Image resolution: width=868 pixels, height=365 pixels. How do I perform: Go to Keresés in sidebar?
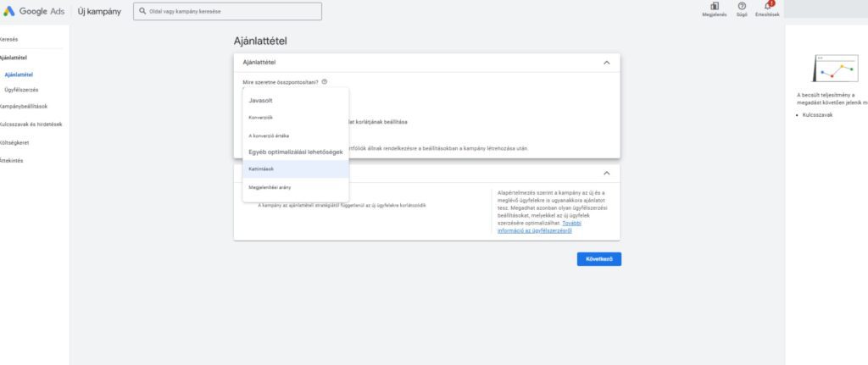[8, 40]
